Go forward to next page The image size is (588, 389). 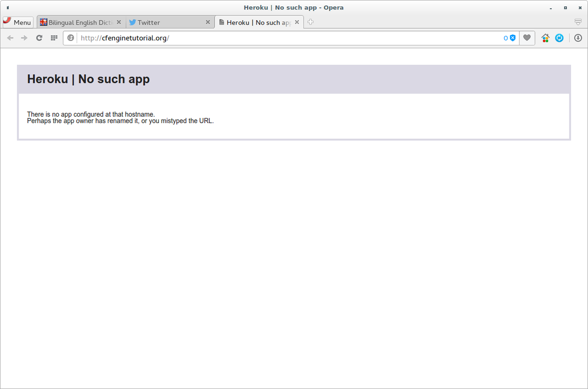[24, 38]
